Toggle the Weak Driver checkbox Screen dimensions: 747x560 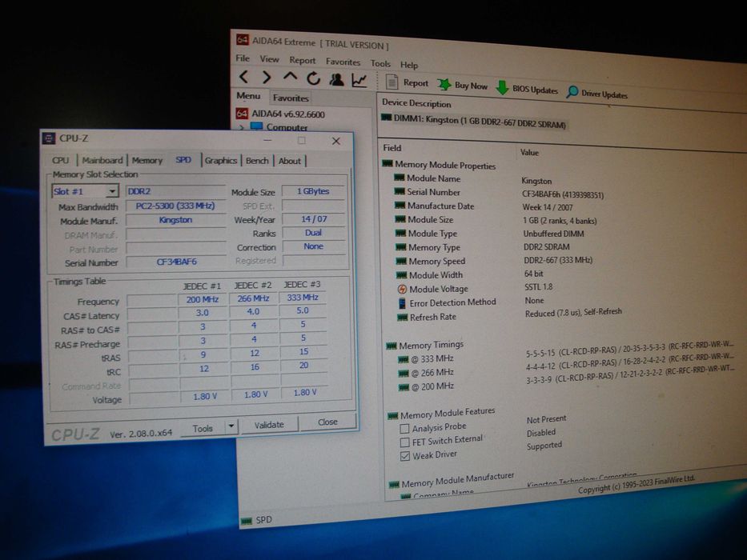coord(405,456)
